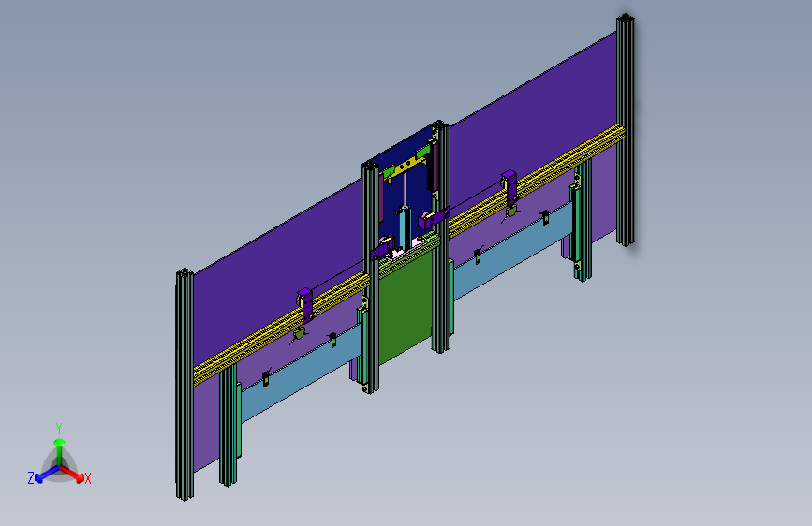Select the yellow rail on the left half
812x526 pixels.
point(282,329)
